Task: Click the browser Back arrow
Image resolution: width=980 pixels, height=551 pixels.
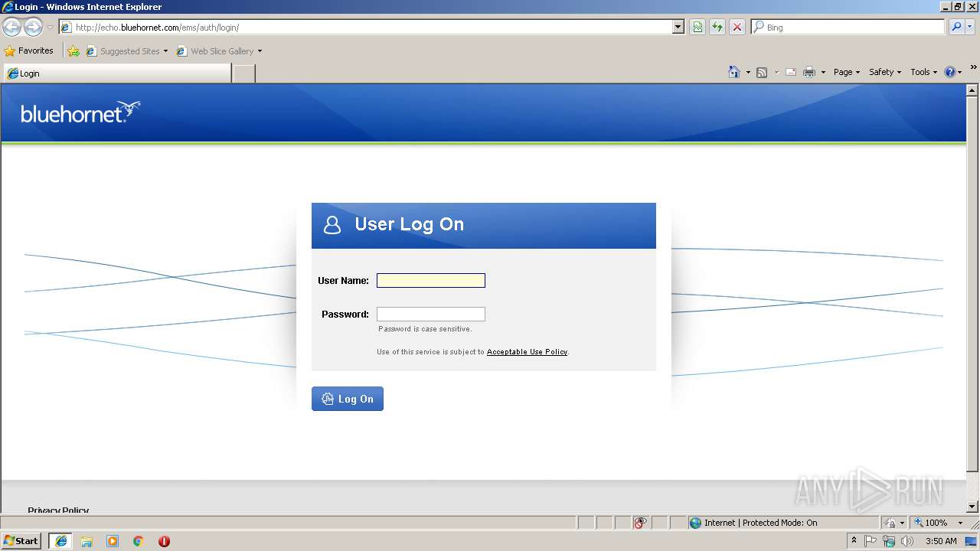Action: coord(12,28)
